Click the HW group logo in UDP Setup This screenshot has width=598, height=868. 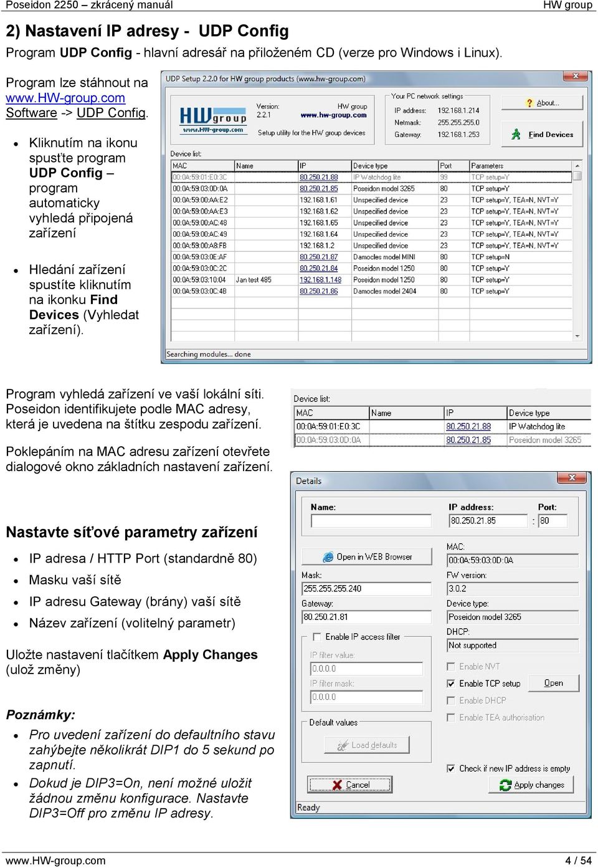[212, 118]
